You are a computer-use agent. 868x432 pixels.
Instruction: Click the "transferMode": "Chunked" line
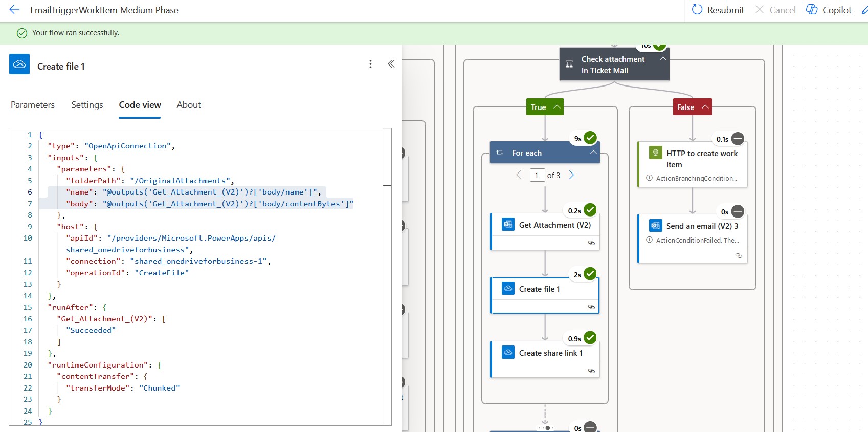(x=123, y=388)
